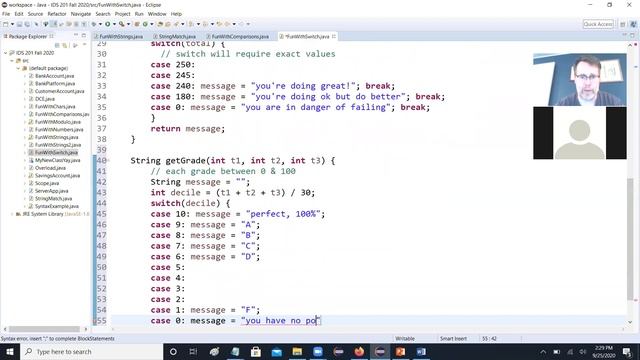
Task: Click the presenter webcam thumbnail
Action: [580, 80]
